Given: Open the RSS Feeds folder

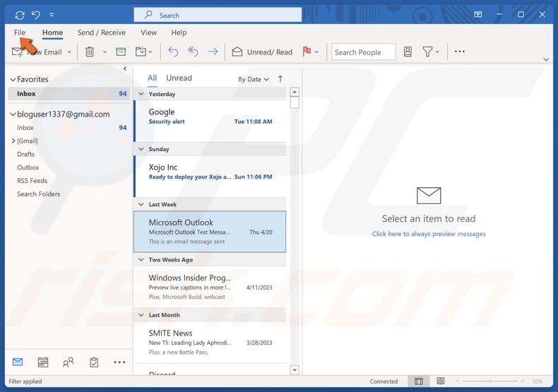Looking at the screenshot, I should [32, 181].
